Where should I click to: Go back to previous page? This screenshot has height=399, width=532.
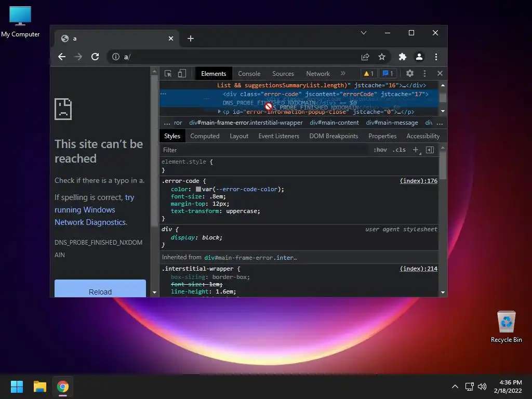point(62,57)
